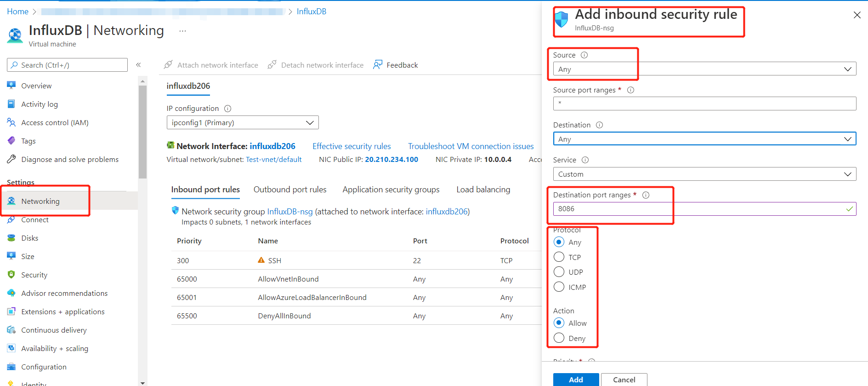The width and height of the screenshot is (868, 386).
Task: Click Source port ranges field
Action: [x=704, y=104]
